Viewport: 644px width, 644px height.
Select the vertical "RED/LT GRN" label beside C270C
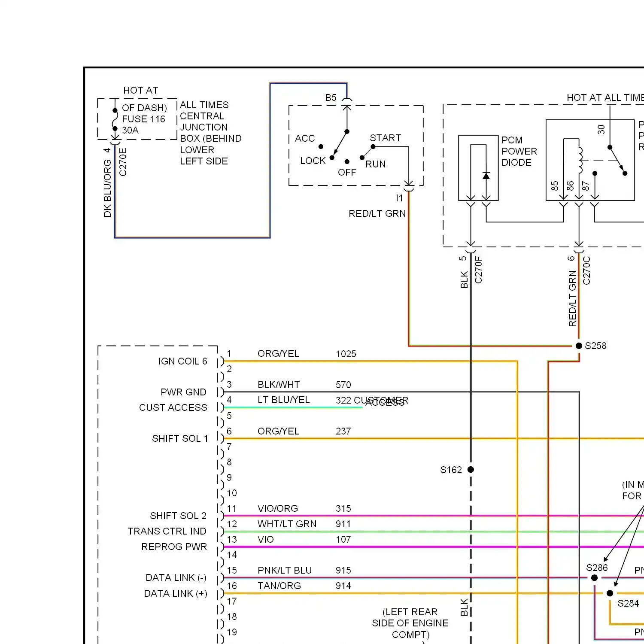tap(572, 298)
